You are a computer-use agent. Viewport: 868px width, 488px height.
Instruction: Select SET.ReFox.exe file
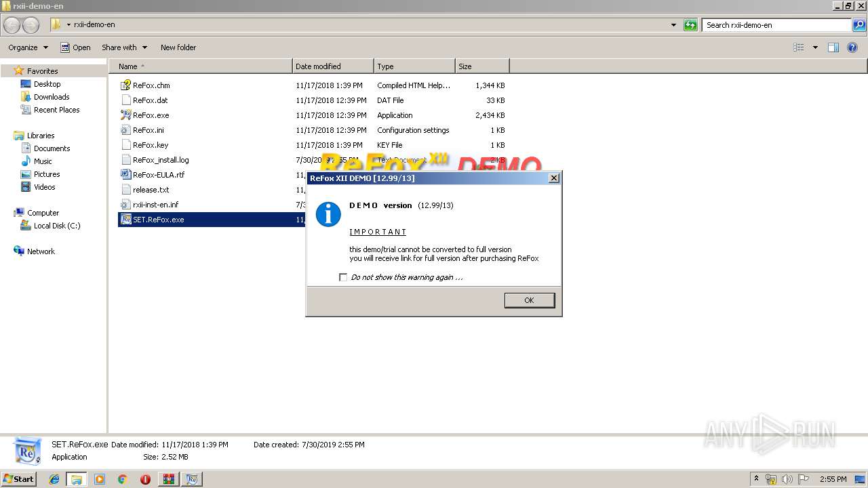[158, 220]
